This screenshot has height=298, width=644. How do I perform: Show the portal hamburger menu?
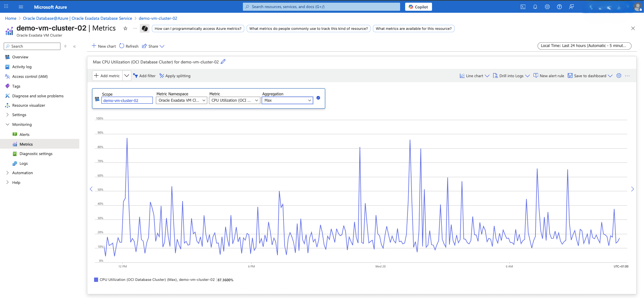coord(21,7)
